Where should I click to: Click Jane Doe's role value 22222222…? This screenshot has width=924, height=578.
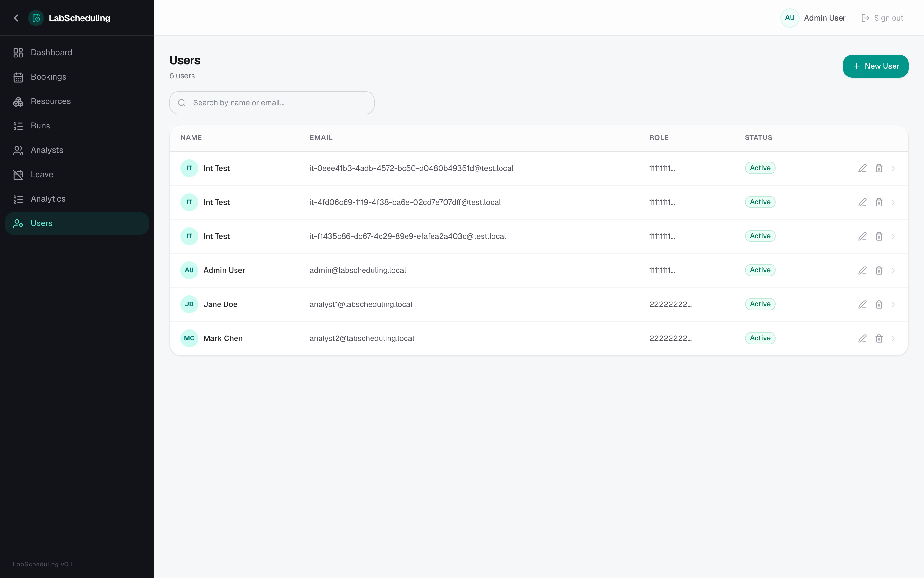tap(670, 304)
